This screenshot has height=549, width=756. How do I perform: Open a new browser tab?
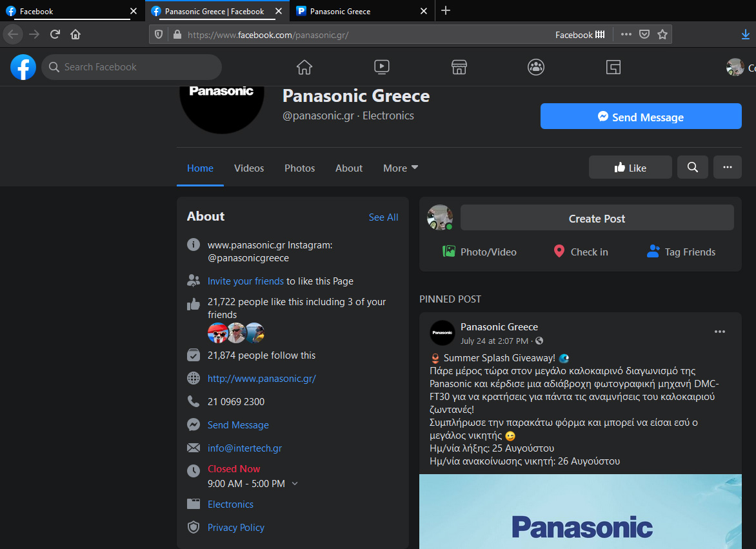[446, 10]
